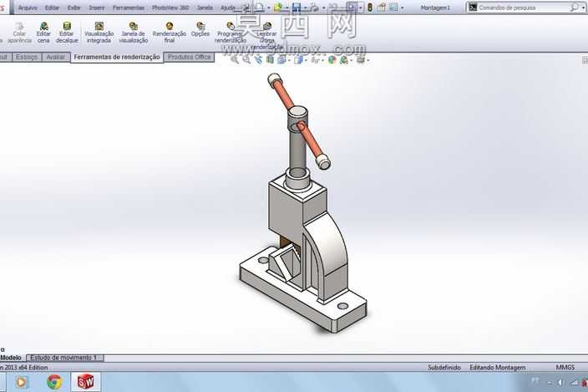
Task: Start Visualização integrada preview
Action: click(99, 33)
